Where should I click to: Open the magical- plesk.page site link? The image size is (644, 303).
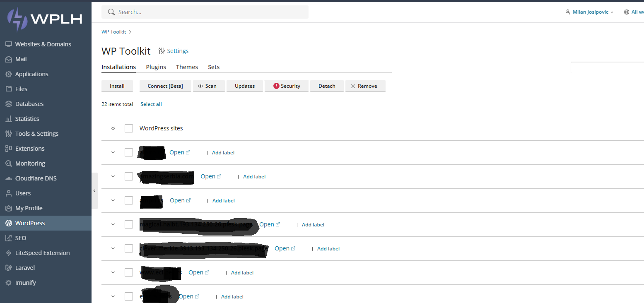click(270, 224)
